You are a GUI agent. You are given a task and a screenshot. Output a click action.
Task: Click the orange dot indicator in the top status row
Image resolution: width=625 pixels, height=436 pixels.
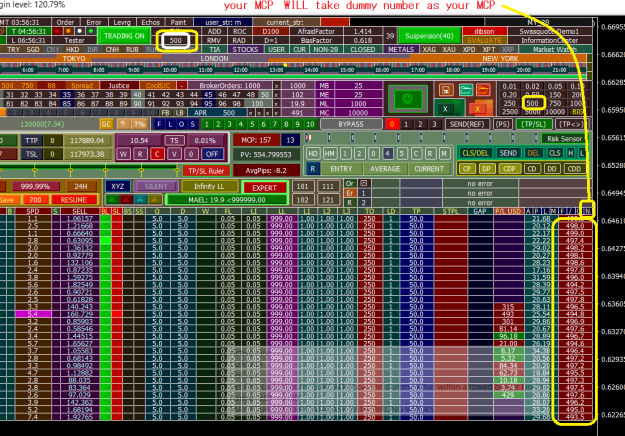pyautogui.click(x=69, y=31)
